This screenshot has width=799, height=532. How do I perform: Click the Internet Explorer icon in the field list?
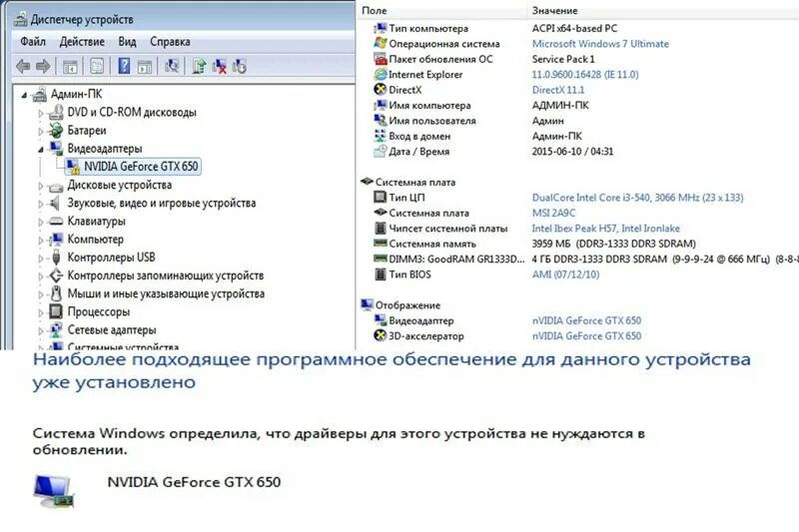point(381,74)
